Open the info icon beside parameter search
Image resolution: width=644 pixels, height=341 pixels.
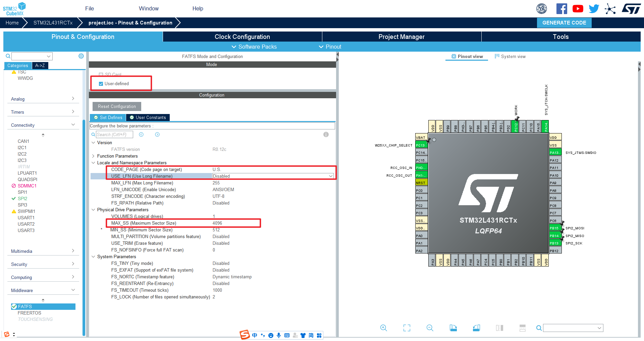[x=326, y=134]
